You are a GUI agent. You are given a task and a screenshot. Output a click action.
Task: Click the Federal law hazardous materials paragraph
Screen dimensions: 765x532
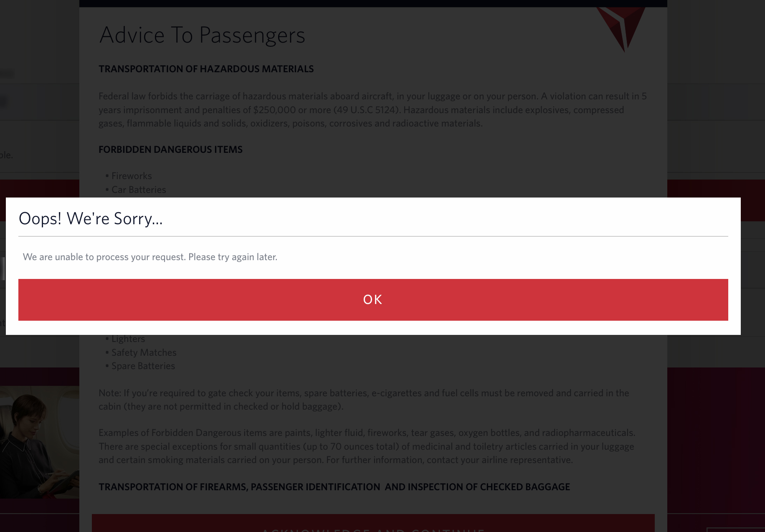point(372,110)
